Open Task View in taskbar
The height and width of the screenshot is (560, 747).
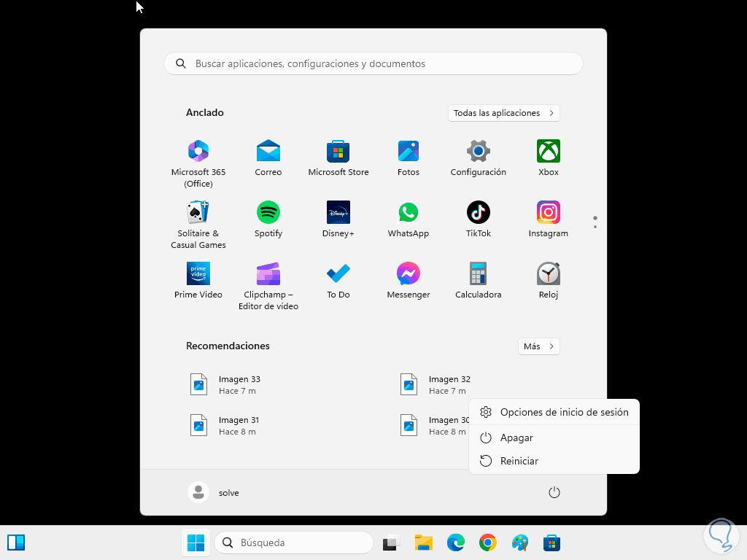pos(391,542)
